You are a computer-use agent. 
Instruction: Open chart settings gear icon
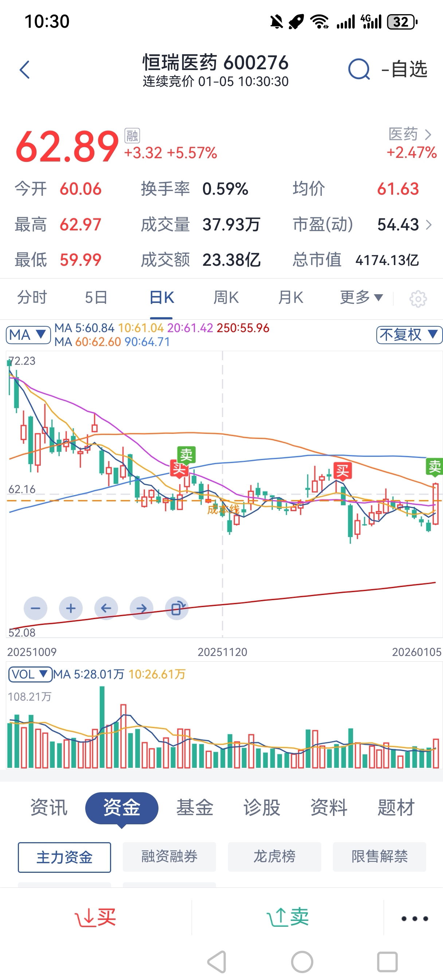click(x=417, y=299)
